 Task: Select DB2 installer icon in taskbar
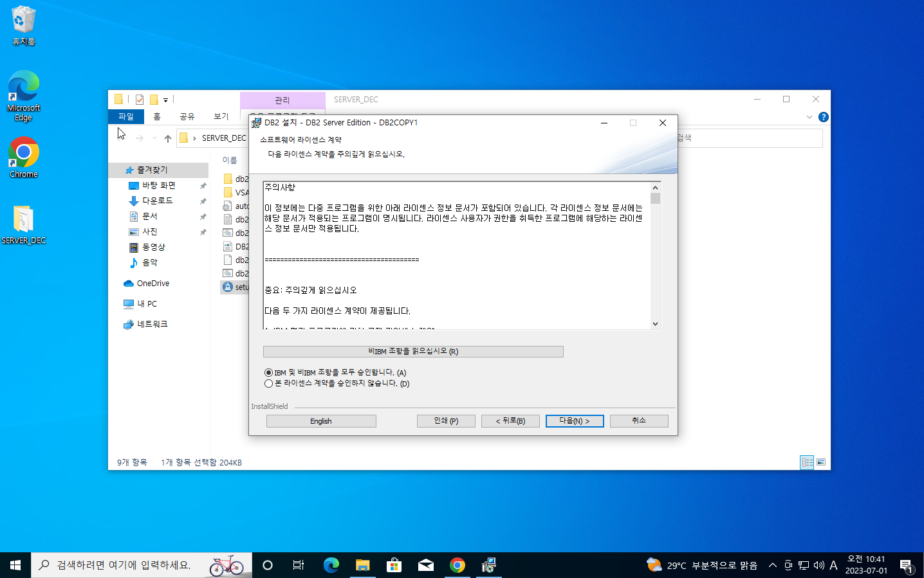click(489, 565)
